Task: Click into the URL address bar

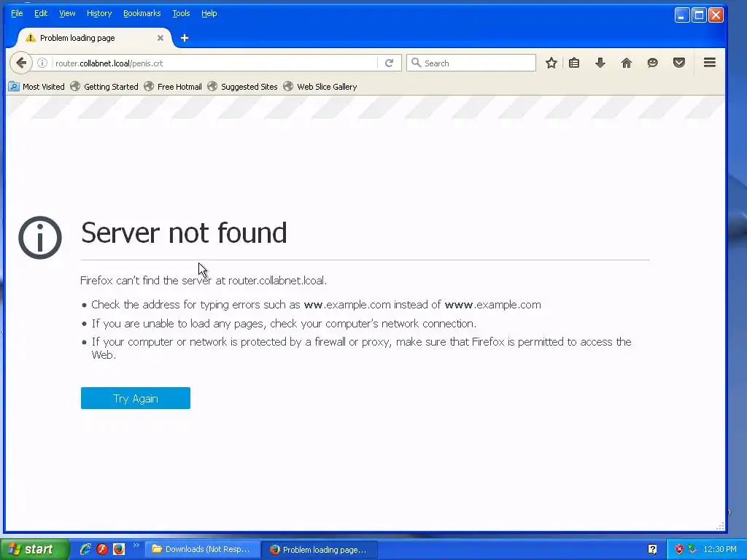Action: 214,63
